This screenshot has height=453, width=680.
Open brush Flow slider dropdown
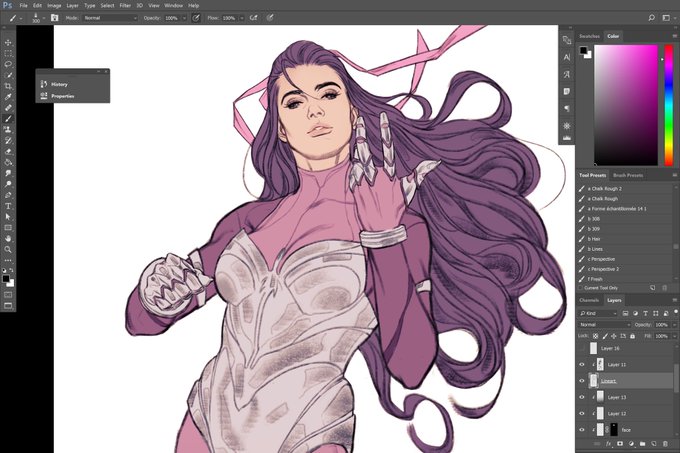coord(242,18)
